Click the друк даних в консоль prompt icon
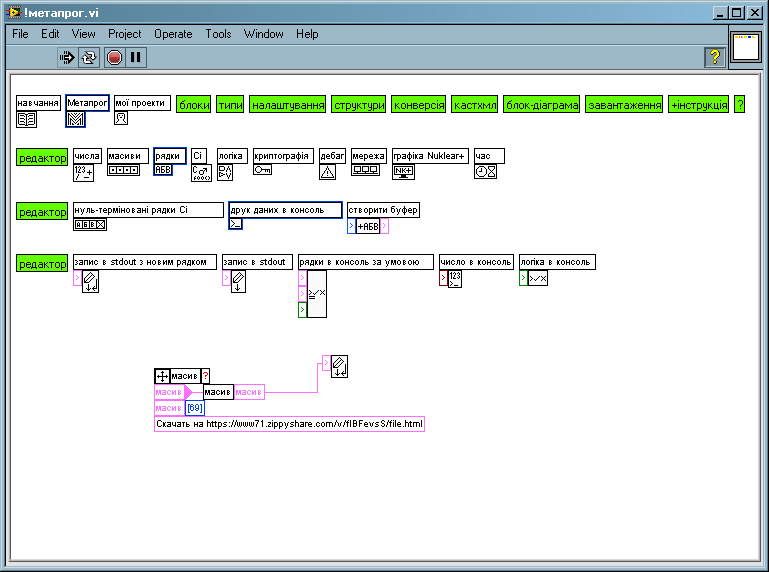This screenshot has height=572, width=769. 235,224
